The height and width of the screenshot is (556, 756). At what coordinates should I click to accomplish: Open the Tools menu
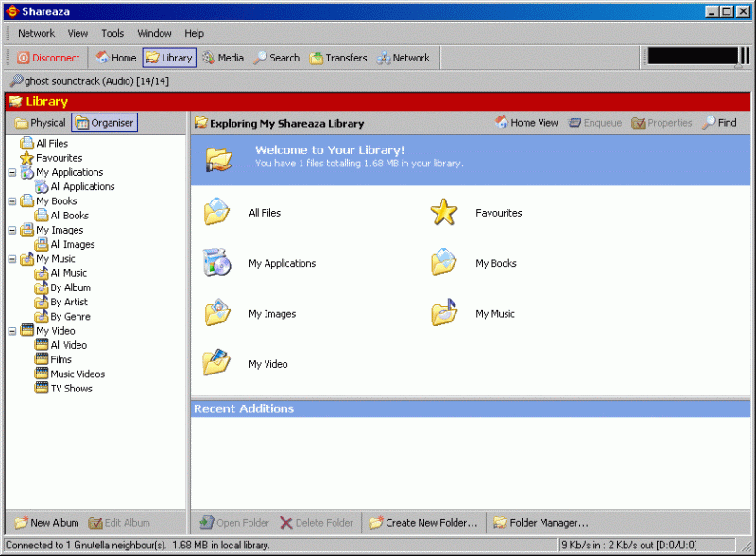coord(112,33)
